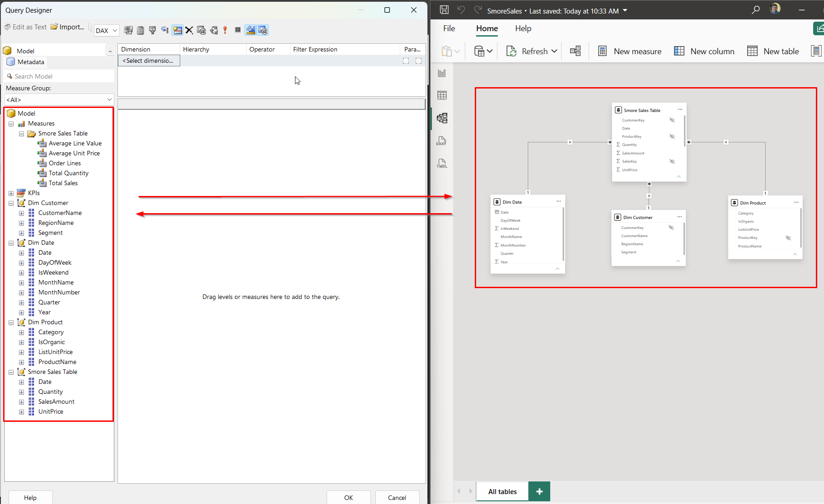Toggle hidden eye on Dim Customer CustomerKey
The height and width of the screenshot is (504, 824).
671,228
